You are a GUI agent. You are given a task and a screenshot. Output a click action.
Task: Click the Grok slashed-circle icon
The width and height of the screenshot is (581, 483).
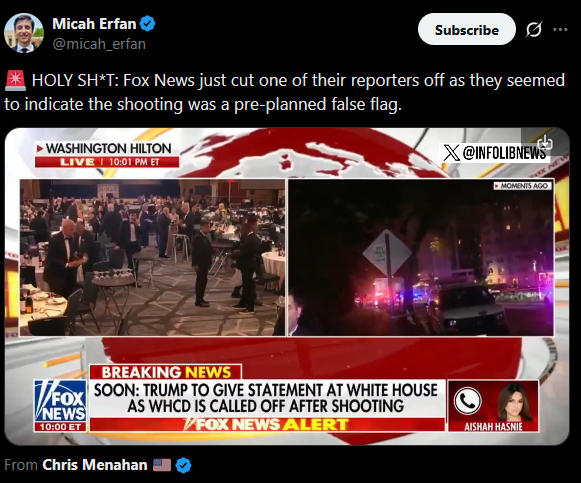coord(534,30)
